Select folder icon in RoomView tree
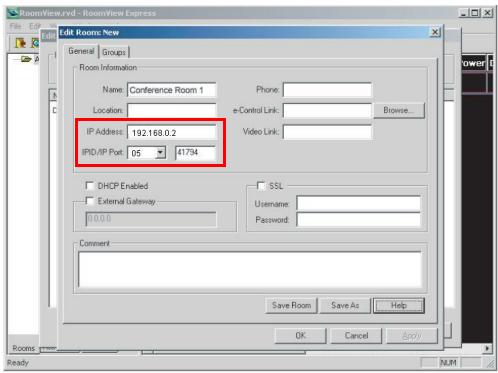This screenshot has height=373, width=498. coord(26,59)
